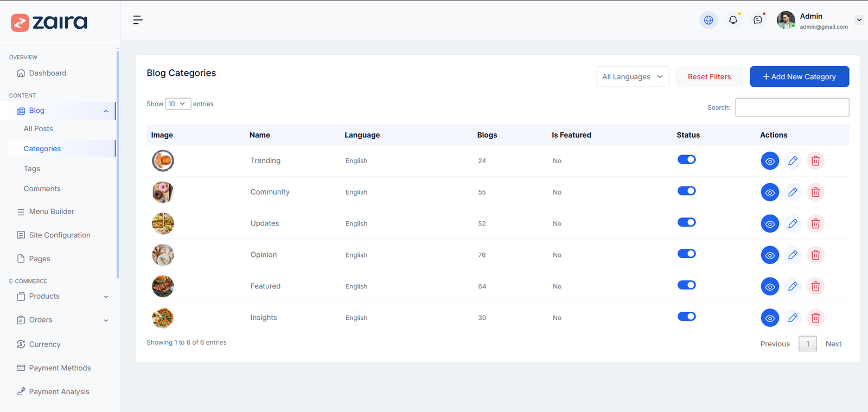868x412 pixels.
Task: Click the Reset Filters button
Action: 709,77
